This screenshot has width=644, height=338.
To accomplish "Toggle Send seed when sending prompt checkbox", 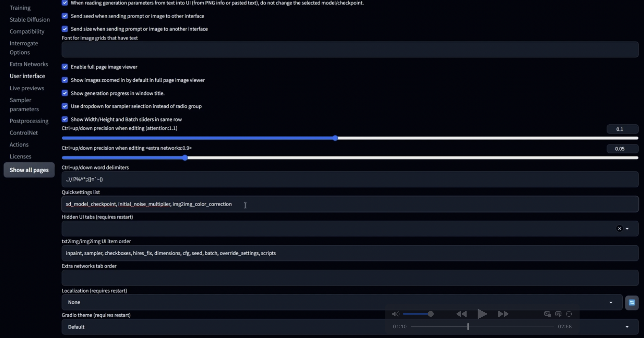I will [65, 16].
